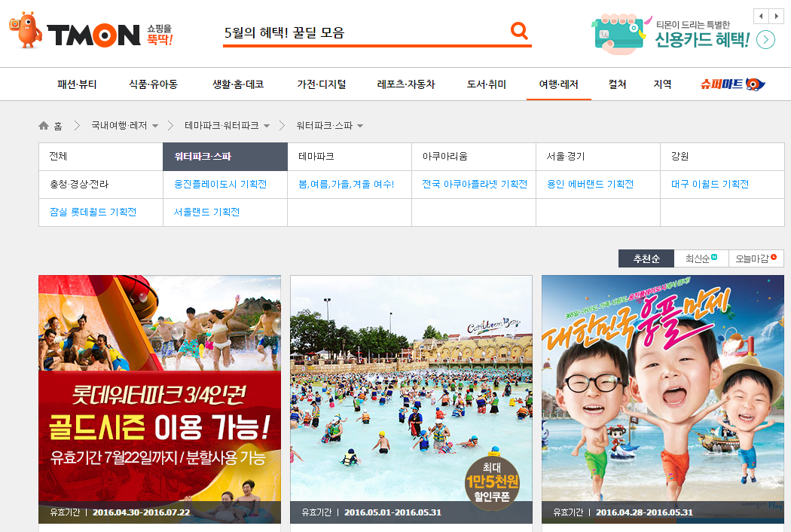The image size is (791, 532).
Task: Open the 롯데워터파크 골드시즌 deal thumbnail
Action: (160, 399)
